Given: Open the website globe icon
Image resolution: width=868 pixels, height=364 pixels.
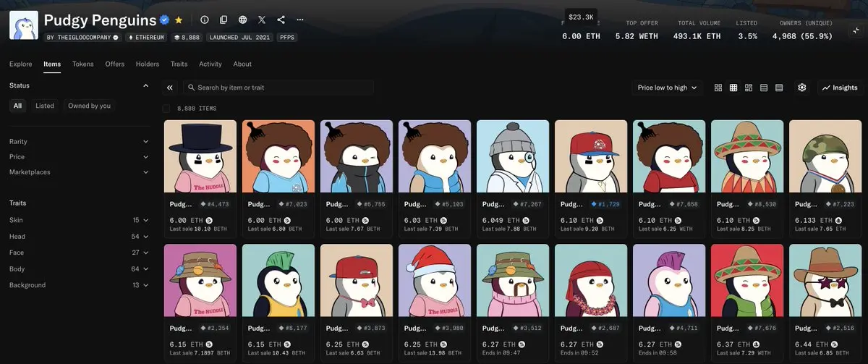Looking at the screenshot, I should point(242,20).
